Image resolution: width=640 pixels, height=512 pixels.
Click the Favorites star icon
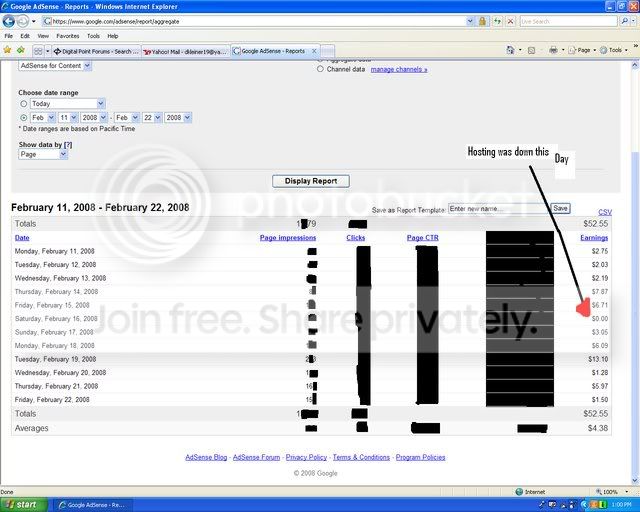point(7,50)
